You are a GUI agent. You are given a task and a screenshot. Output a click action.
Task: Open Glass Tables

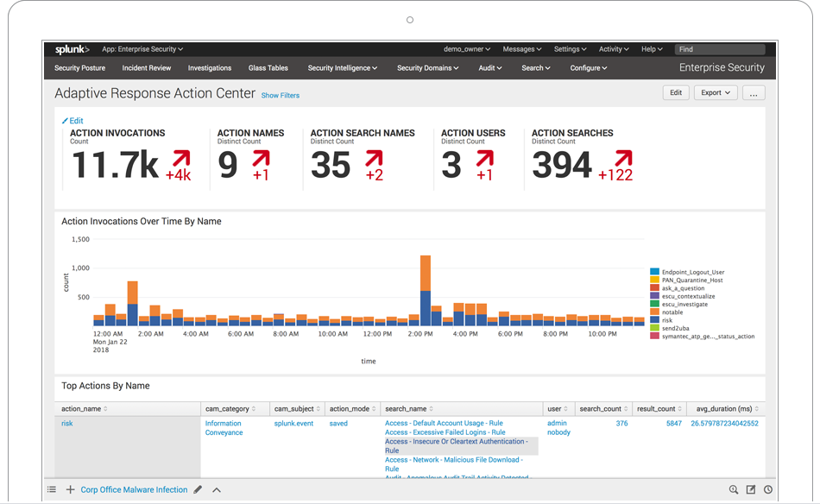[x=268, y=68]
